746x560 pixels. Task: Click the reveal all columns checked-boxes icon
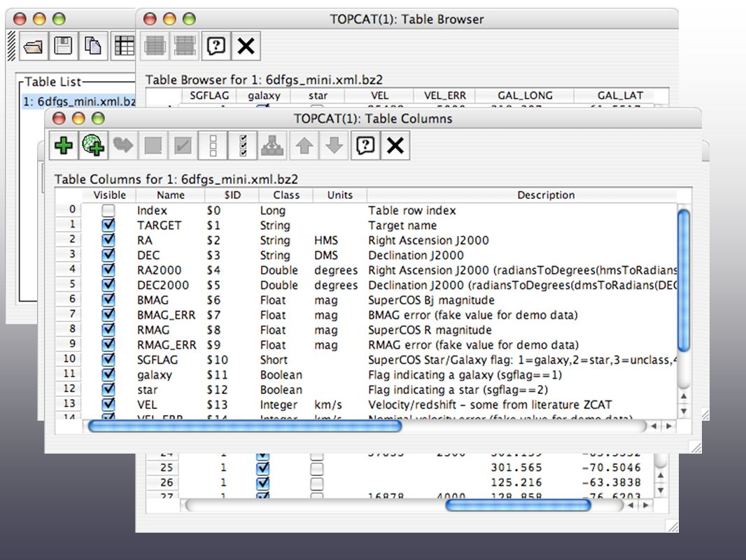pos(243,146)
